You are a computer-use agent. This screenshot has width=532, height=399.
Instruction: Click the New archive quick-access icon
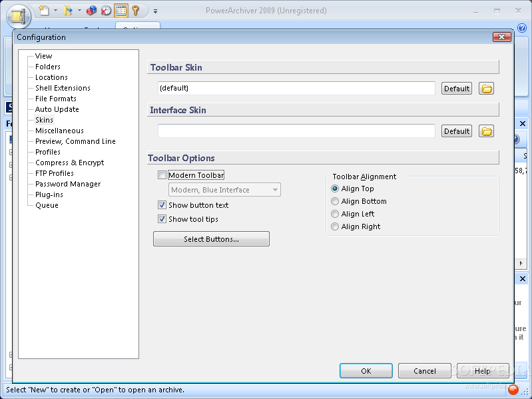44,11
